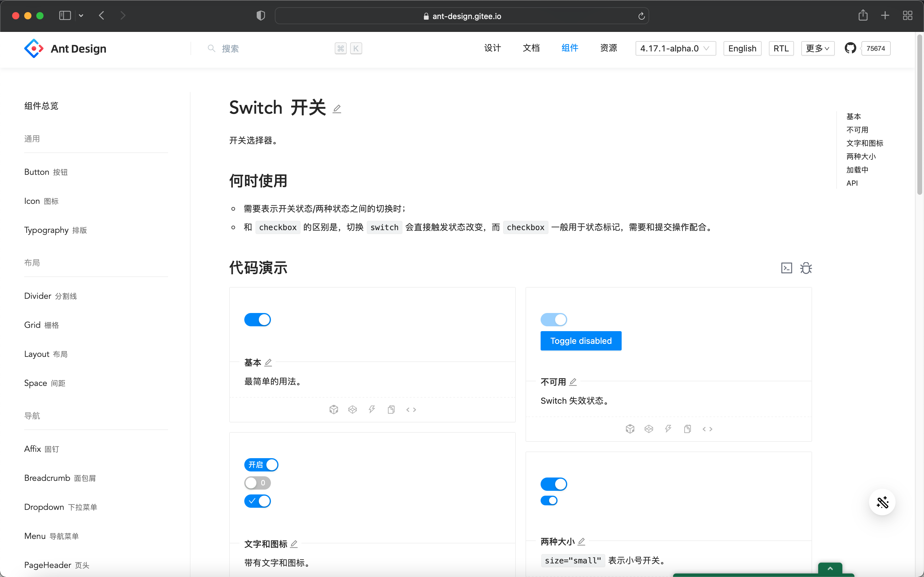Toggle the small size switch

(549, 500)
